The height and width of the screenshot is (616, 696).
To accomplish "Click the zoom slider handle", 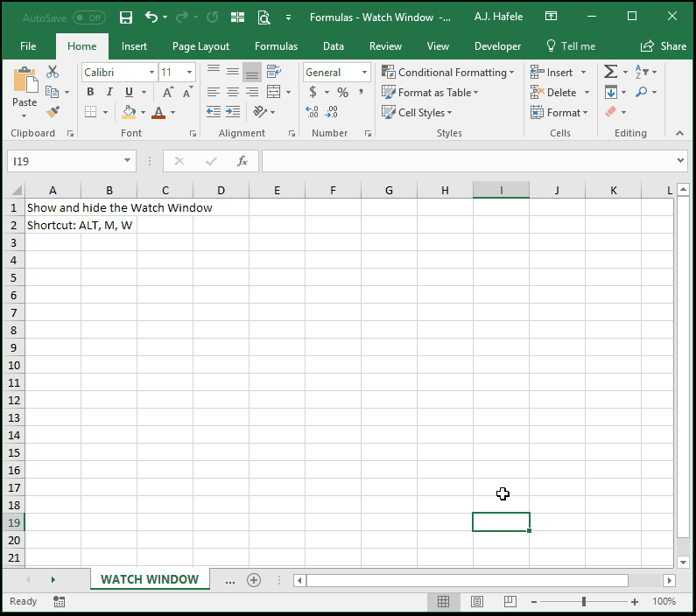I will (x=584, y=601).
